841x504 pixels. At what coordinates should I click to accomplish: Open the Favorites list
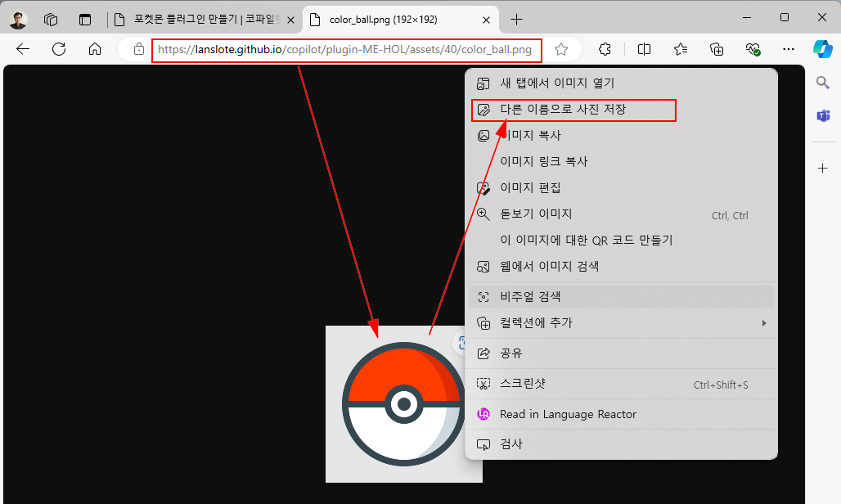(x=681, y=49)
